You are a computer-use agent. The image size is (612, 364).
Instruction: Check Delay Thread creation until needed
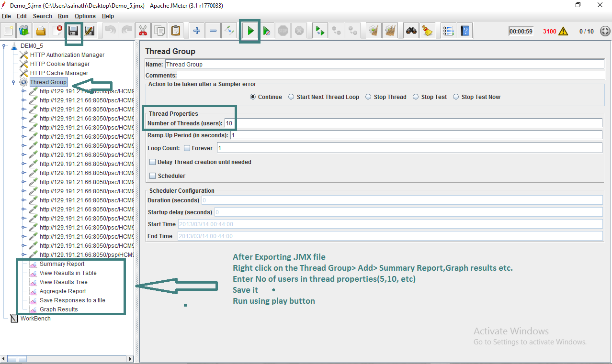[x=153, y=162]
